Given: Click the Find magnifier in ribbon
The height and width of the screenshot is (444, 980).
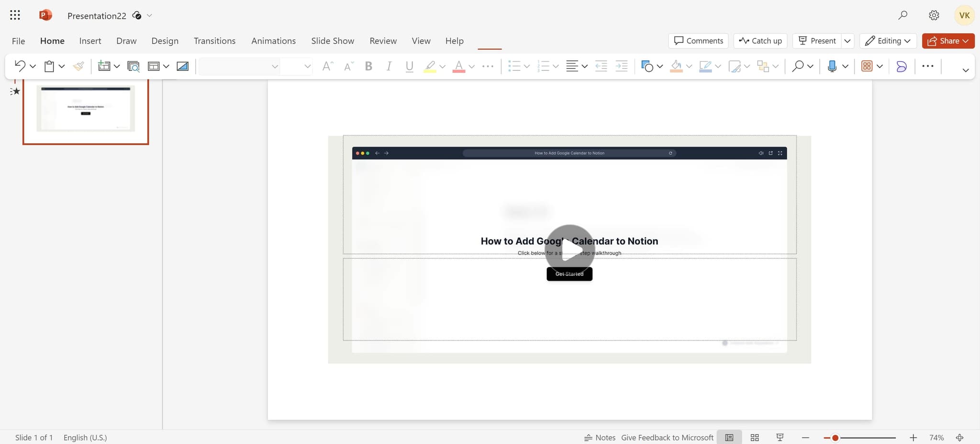Looking at the screenshot, I should (x=798, y=66).
